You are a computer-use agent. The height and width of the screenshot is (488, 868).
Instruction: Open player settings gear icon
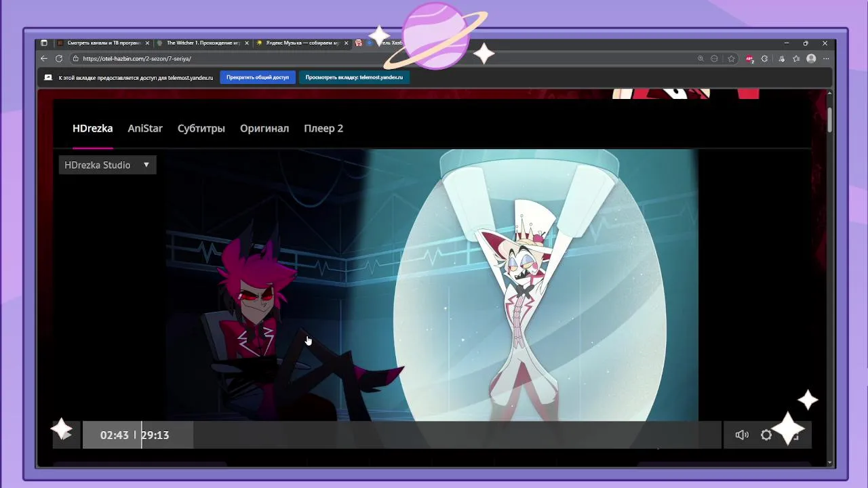coord(766,435)
